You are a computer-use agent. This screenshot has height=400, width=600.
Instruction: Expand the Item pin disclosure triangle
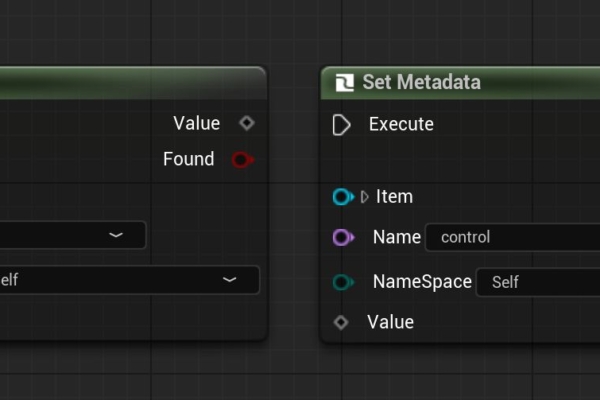tap(365, 197)
